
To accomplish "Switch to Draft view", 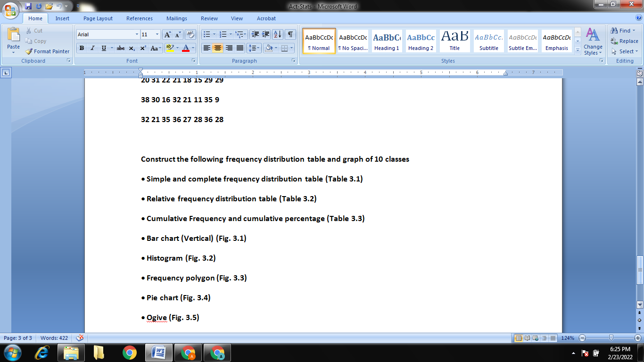I will tap(553, 338).
